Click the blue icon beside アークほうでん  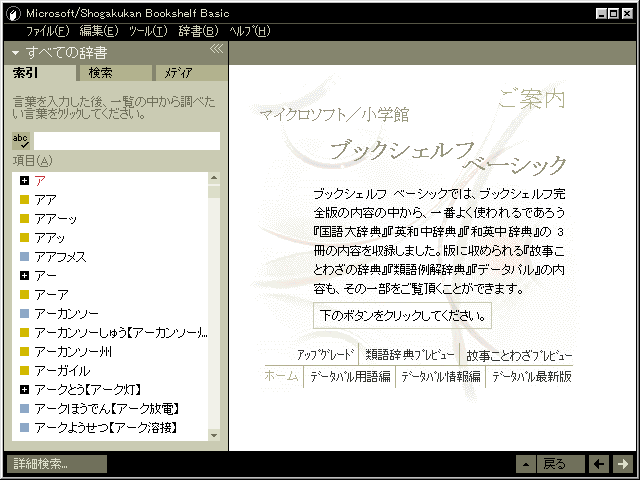coord(24,408)
